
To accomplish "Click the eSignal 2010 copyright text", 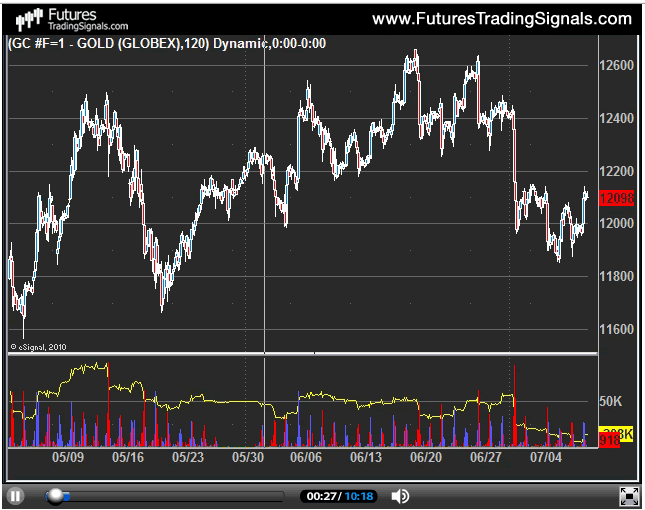I will pos(38,347).
